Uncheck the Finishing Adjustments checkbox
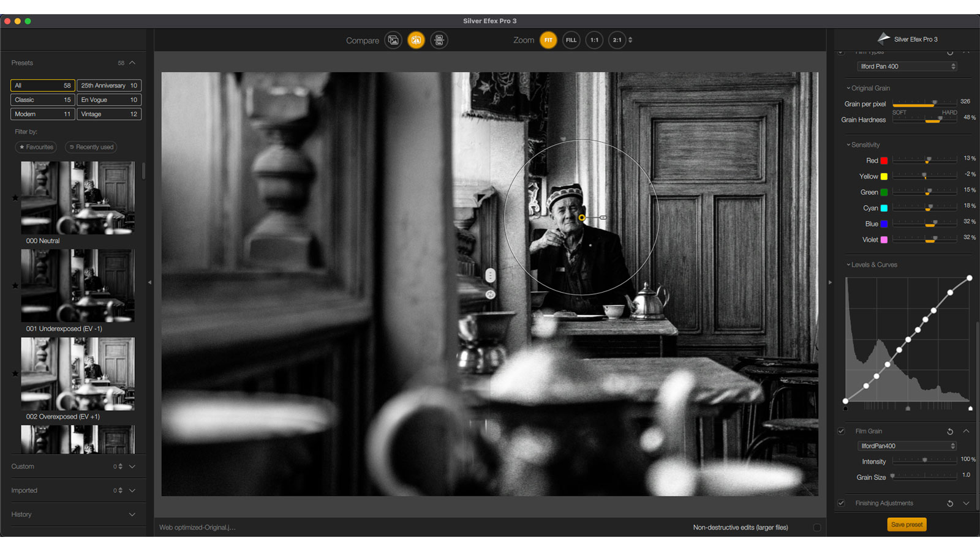The width and height of the screenshot is (980, 551). 841,503
